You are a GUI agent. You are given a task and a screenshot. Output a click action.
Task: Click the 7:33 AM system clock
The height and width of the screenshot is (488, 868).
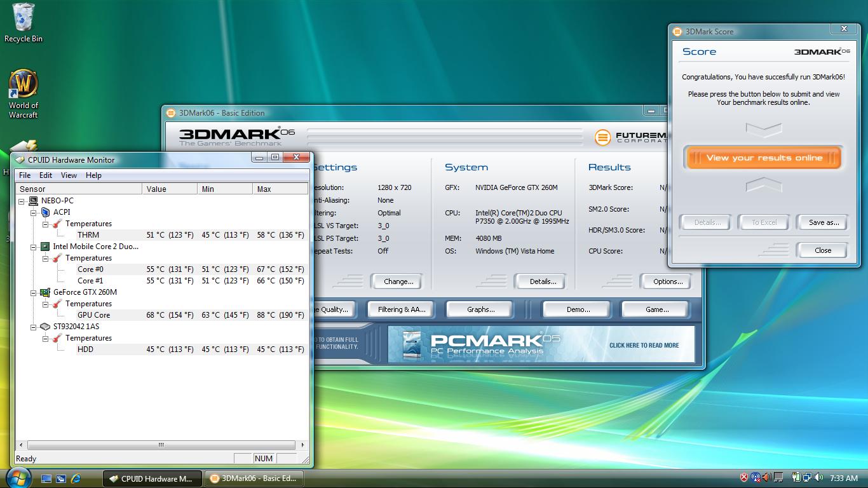[844, 478]
